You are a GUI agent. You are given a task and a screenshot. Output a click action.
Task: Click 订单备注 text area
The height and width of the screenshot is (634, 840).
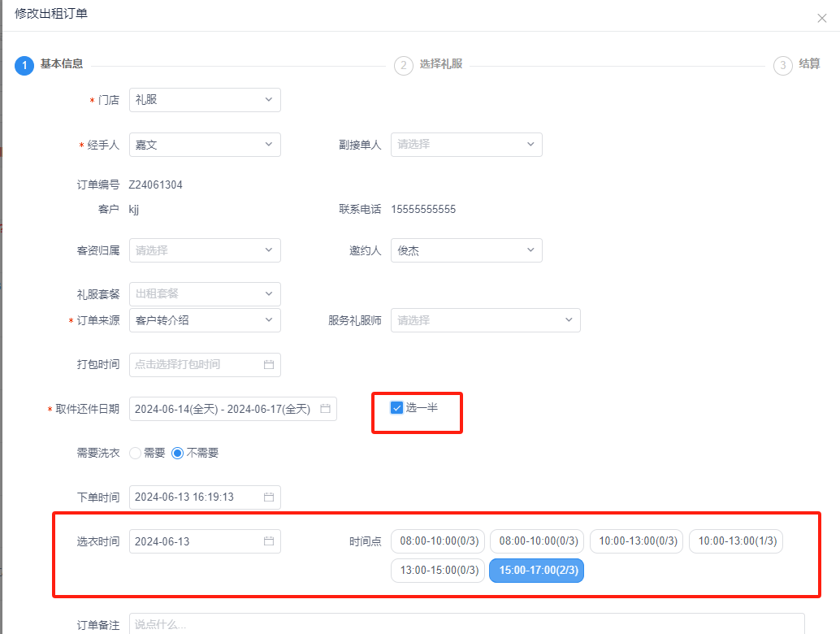point(466,623)
